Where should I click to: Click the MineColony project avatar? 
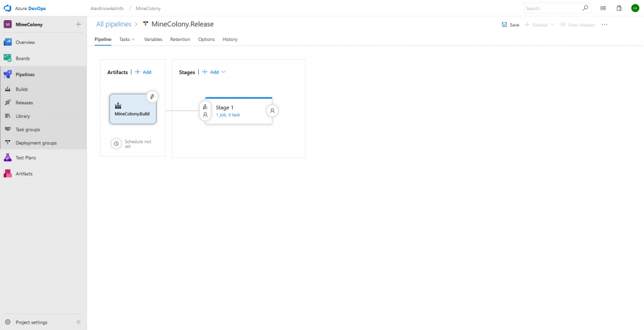coord(8,25)
